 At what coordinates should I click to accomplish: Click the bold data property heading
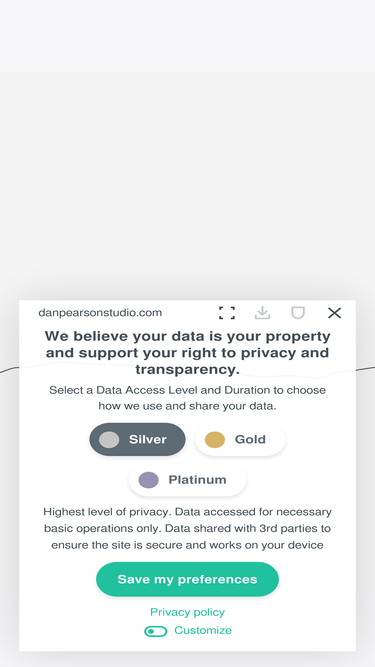(188, 353)
